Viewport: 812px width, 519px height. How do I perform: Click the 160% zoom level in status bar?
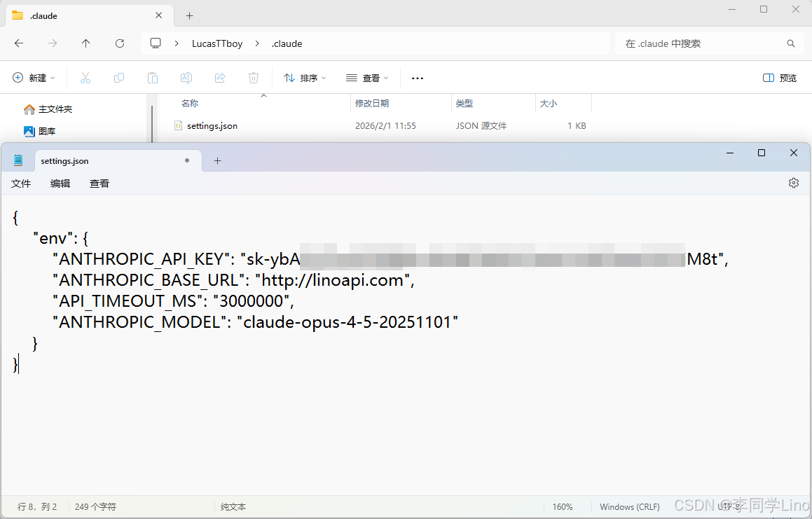coord(563,506)
